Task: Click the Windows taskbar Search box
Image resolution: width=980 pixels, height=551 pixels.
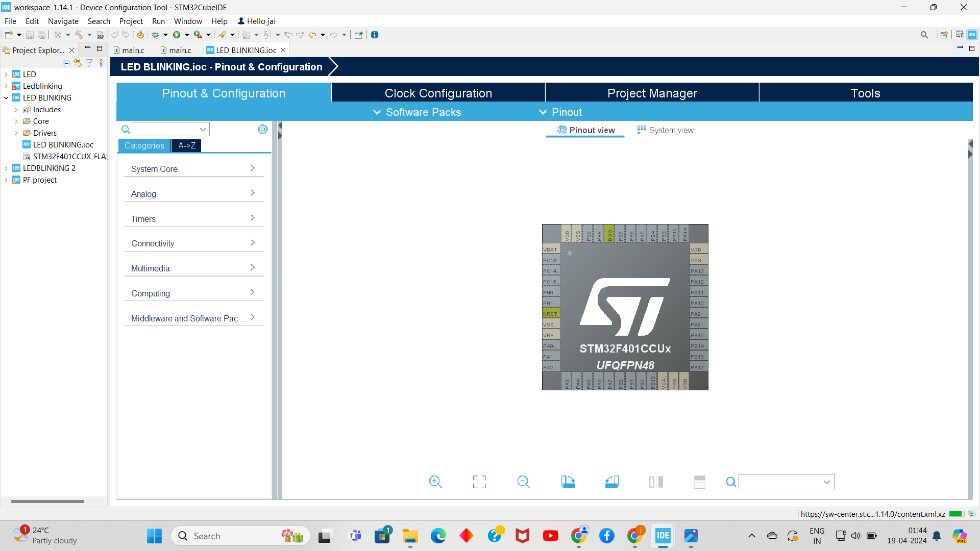Action: 240,536
